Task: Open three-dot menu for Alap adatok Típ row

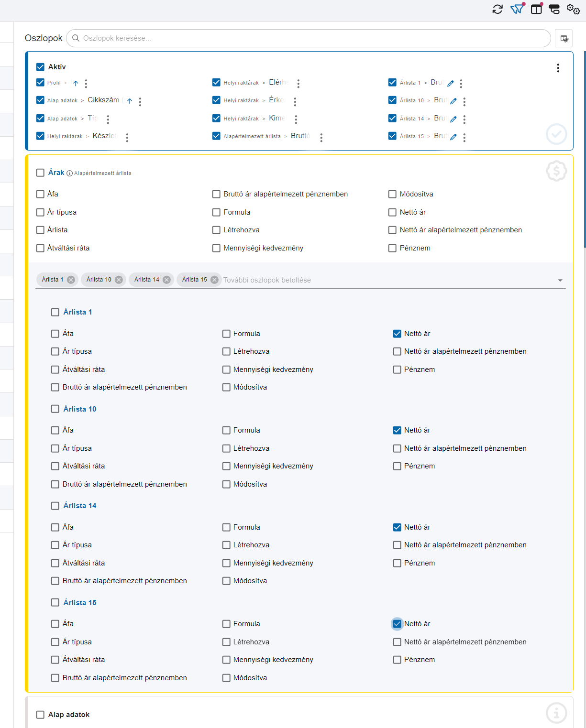Action: point(108,119)
